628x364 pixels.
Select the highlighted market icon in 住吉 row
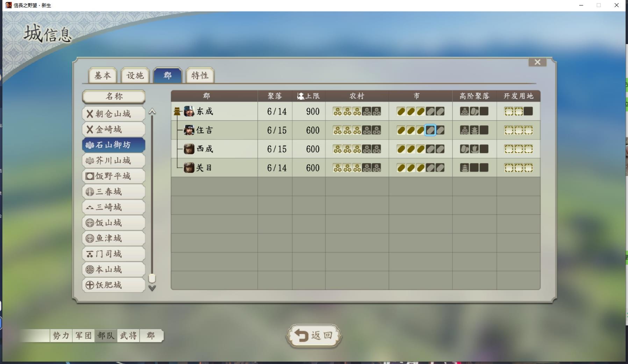(430, 130)
